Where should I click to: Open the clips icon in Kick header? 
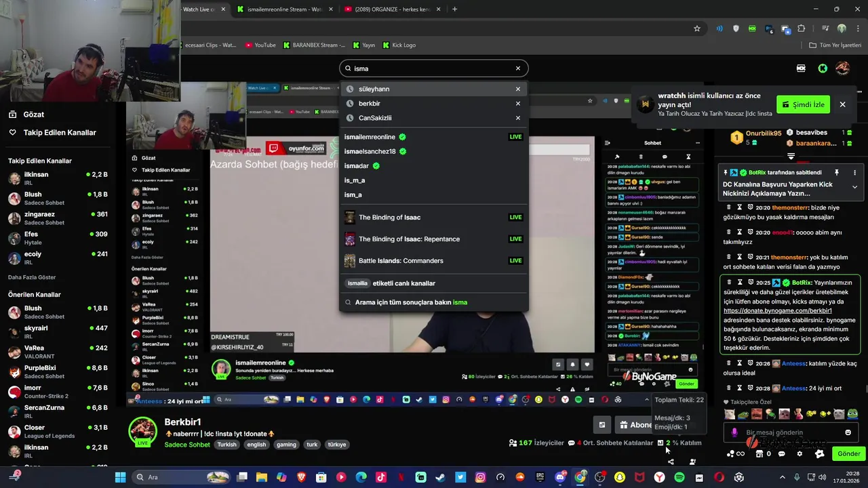coord(801,68)
